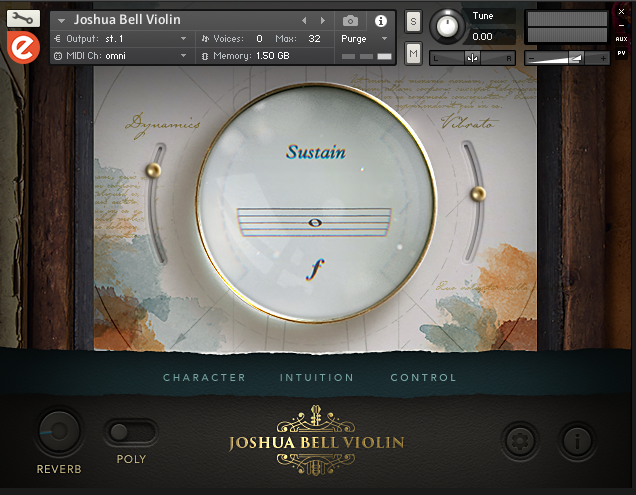Image resolution: width=636 pixels, height=495 pixels.
Task: Click the Joshua Bell Violin instrument name
Action: [127, 19]
